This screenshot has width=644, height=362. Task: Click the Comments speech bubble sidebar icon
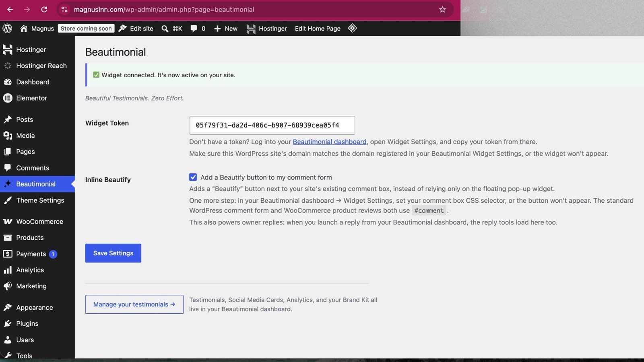tap(8, 168)
